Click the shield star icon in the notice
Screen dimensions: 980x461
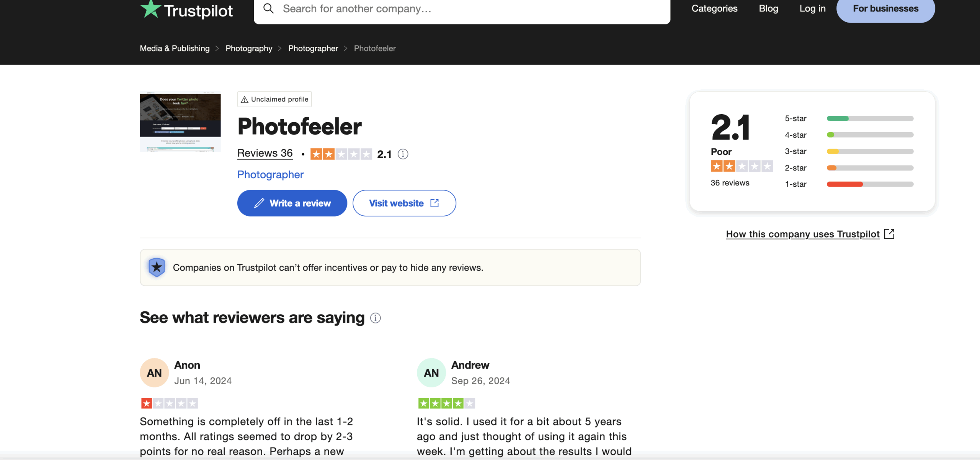pos(157,267)
